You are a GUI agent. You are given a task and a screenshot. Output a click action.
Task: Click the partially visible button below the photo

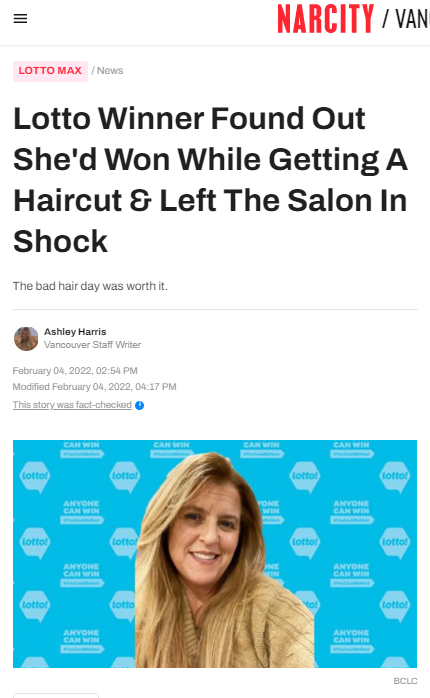[56, 695]
